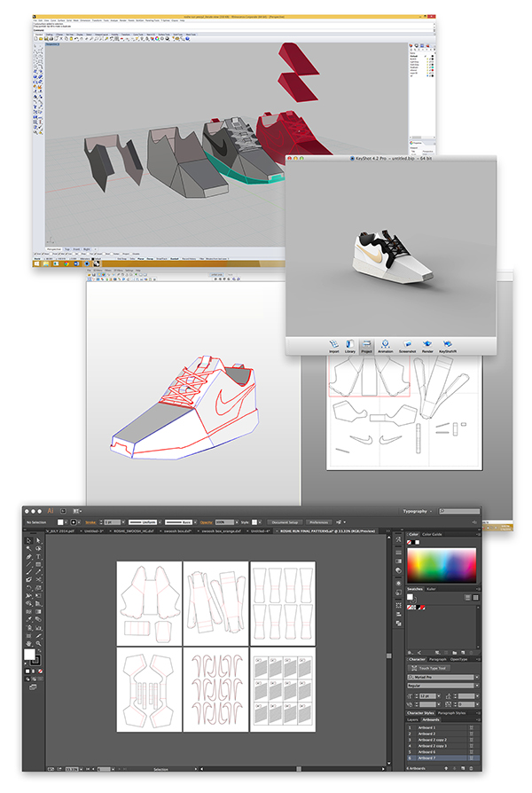Take a Screenshot in KeyShot
This screenshot has height=793, width=532.
(x=407, y=344)
